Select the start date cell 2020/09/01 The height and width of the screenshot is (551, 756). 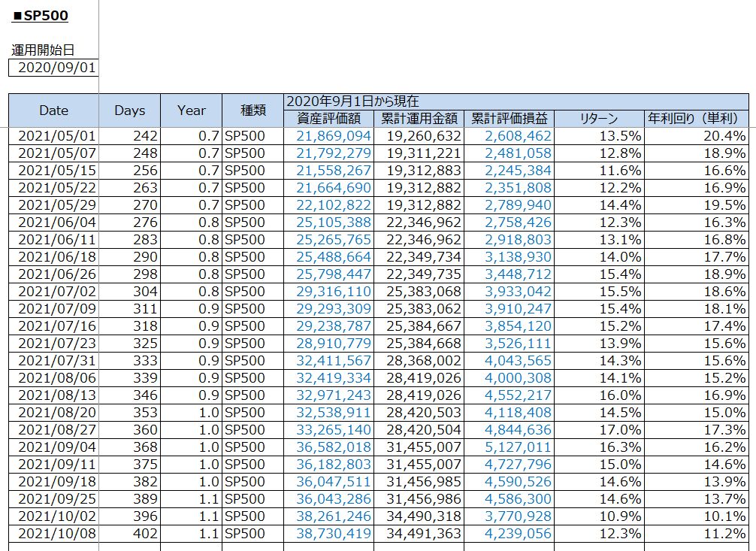53,68
